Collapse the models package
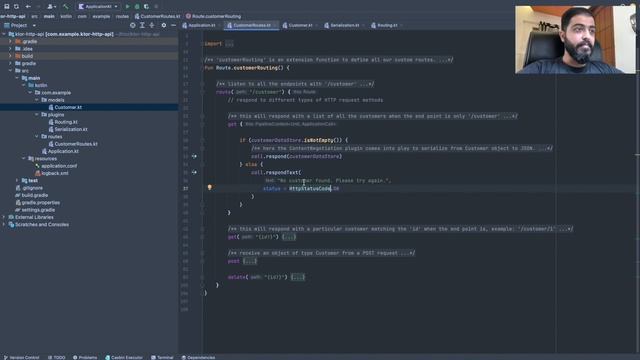Screen dimensions: 640x360 coord(37,100)
